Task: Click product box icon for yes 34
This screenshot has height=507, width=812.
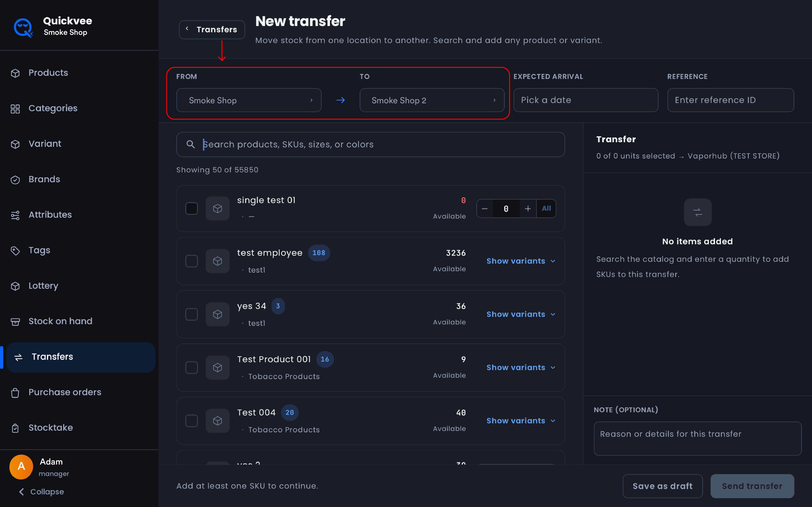Action: tap(217, 314)
